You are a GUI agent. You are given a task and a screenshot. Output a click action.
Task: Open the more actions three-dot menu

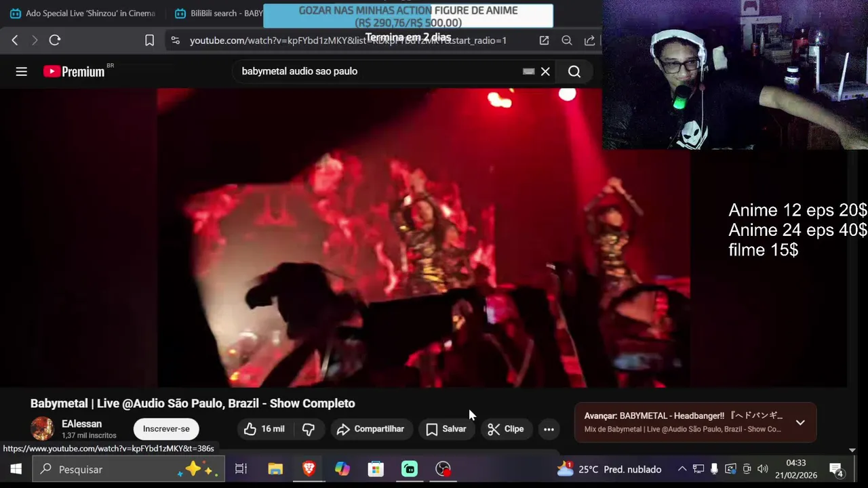[549, 429]
